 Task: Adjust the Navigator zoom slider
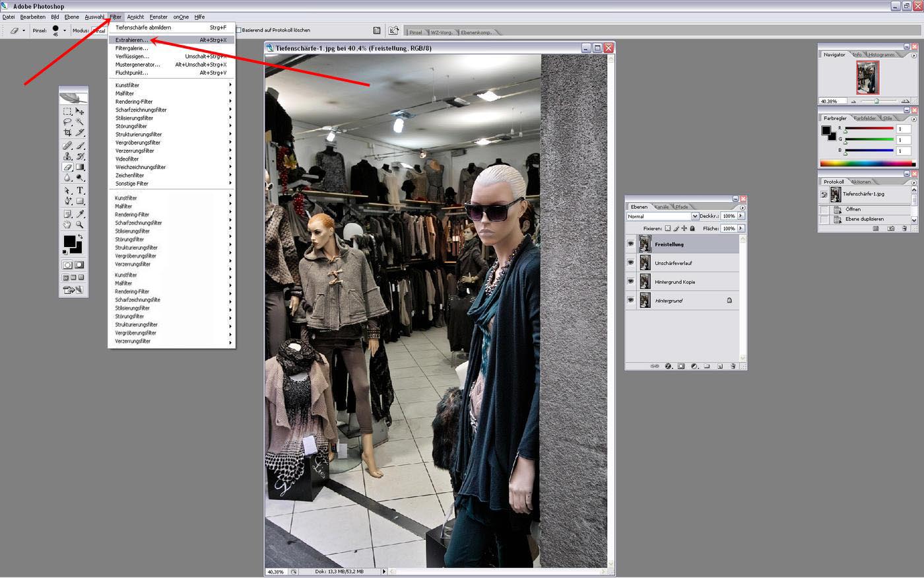876,101
